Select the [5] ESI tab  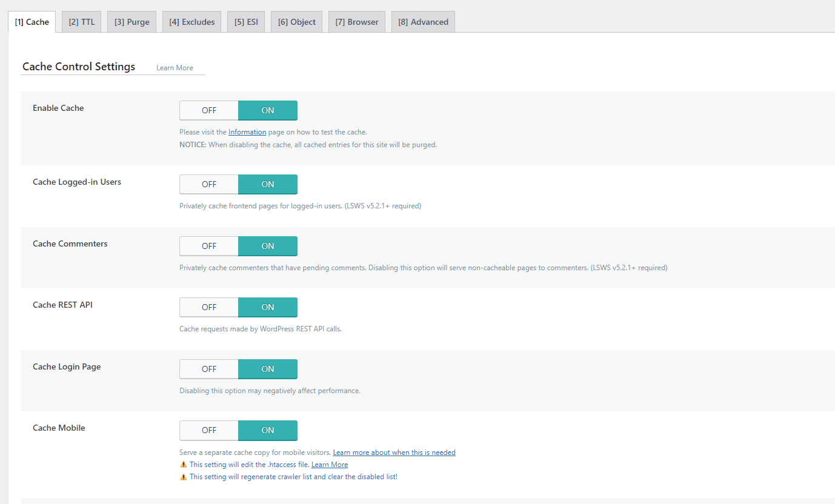pos(245,21)
